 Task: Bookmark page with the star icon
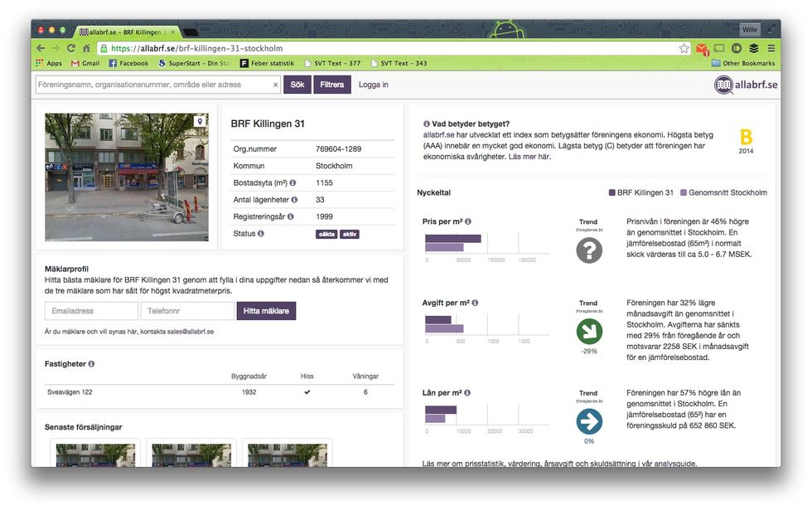click(x=684, y=48)
